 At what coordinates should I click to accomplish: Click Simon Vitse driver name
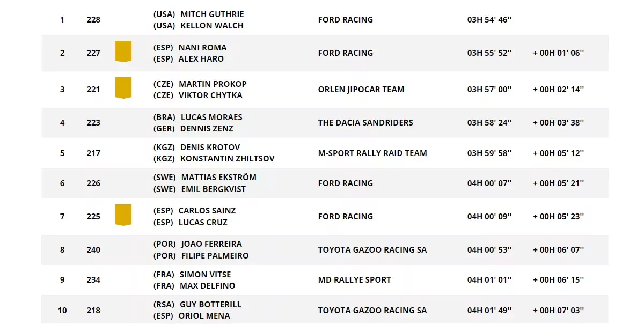(x=205, y=274)
